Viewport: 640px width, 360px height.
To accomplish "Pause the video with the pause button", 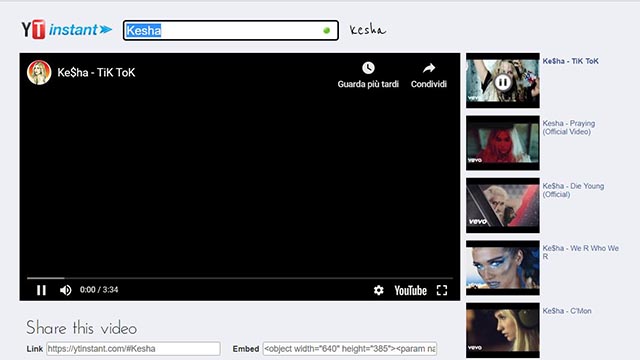I will [41, 290].
